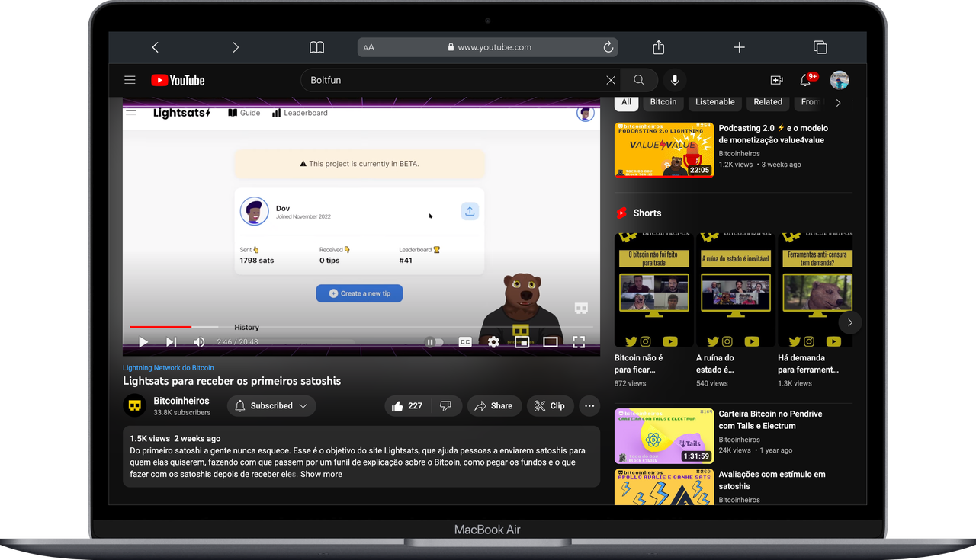
Task: Share the video using Share button
Action: pyautogui.click(x=494, y=406)
